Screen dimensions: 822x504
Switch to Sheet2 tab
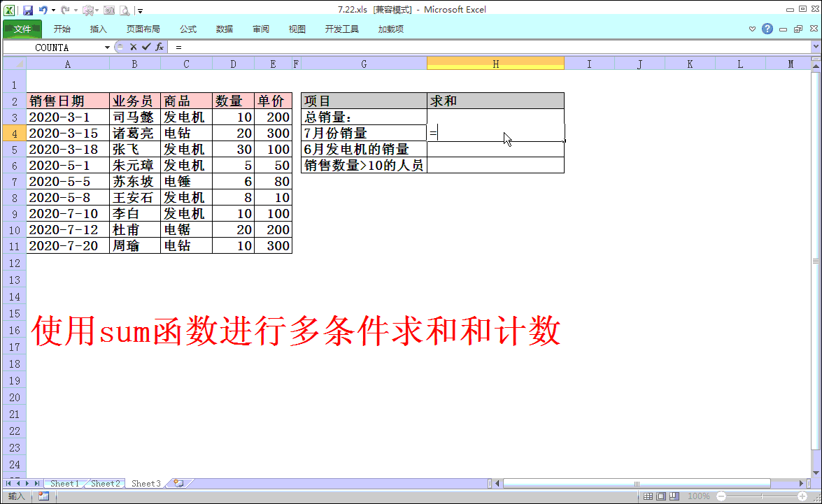pyautogui.click(x=106, y=484)
